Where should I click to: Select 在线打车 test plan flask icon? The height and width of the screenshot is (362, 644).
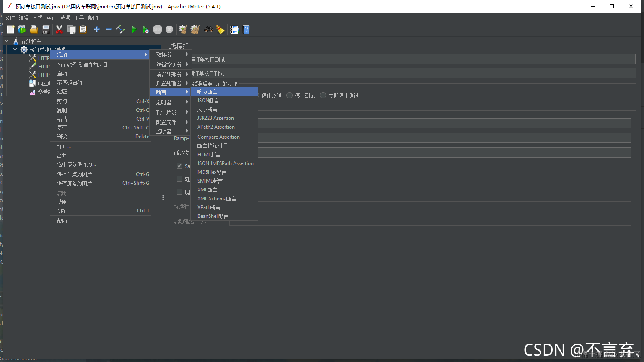point(16,41)
